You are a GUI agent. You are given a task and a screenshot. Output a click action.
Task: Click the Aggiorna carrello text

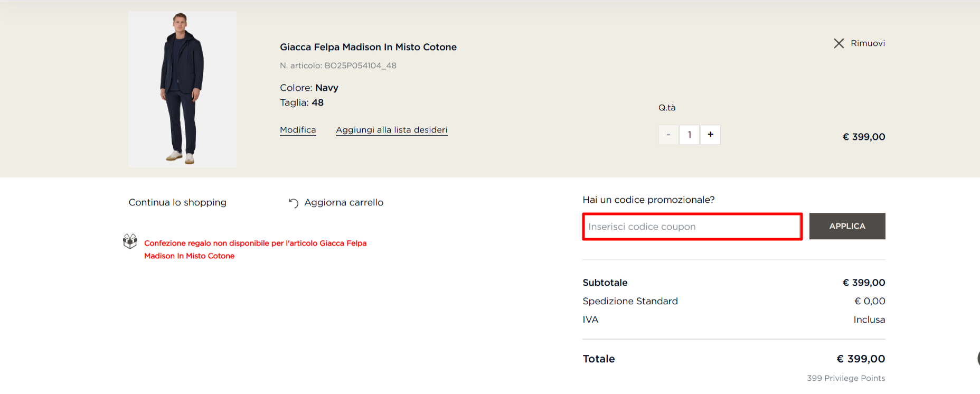click(x=344, y=202)
